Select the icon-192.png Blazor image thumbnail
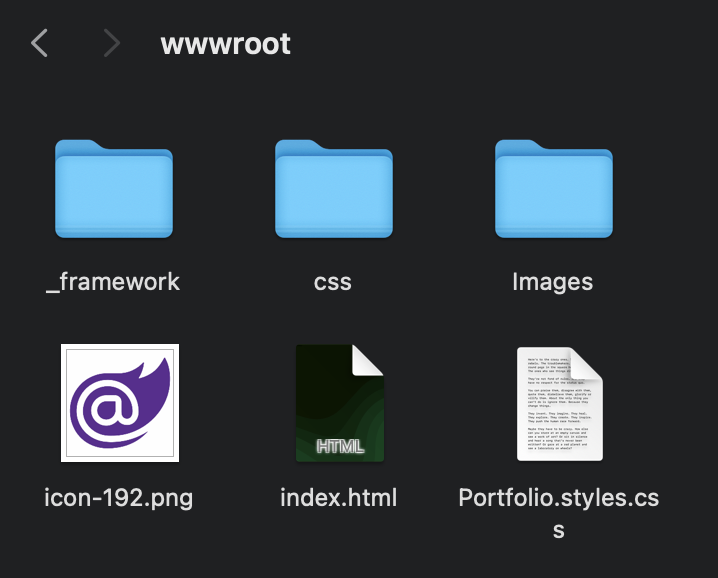 [120, 403]
